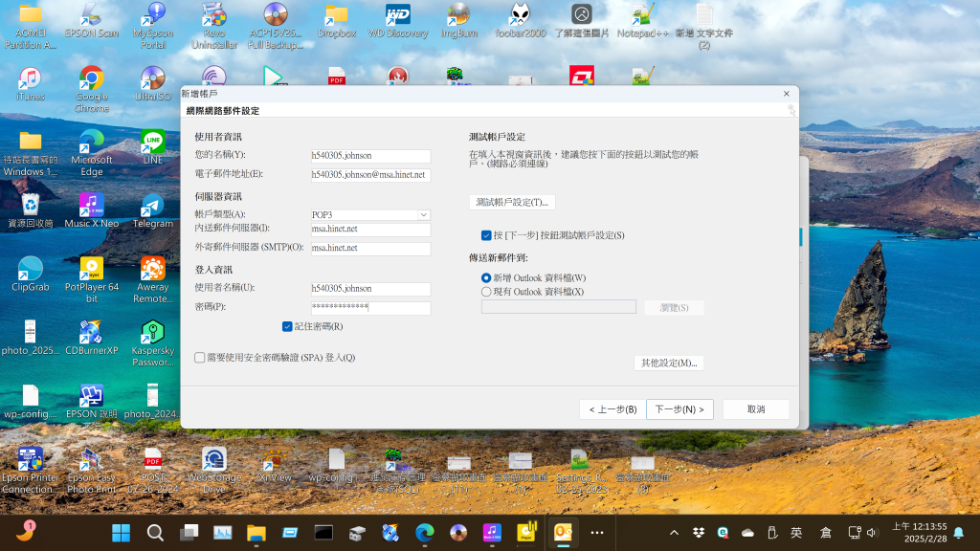Launch PotPlayer 64 bit from desktop
This screenshot has height=551, width=980.
coord(92,270)
